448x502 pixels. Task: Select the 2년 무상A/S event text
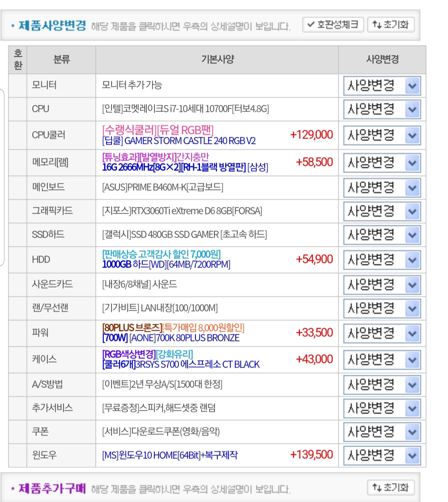[x=162, y=385]
